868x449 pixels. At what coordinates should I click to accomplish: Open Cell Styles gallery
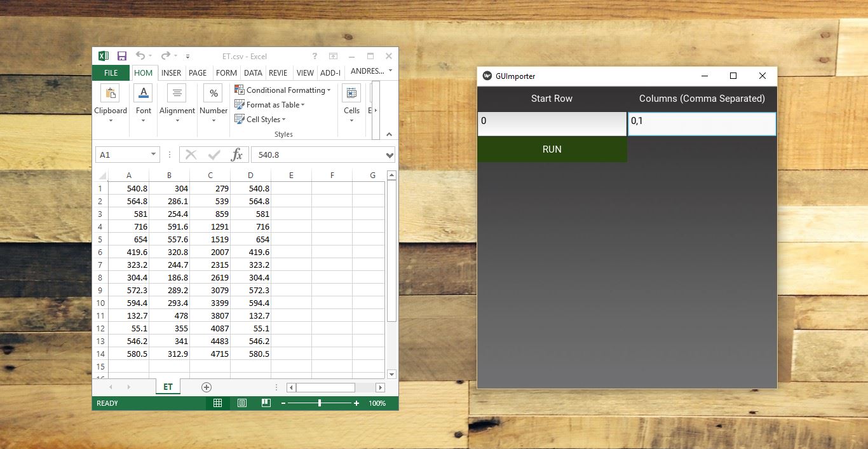tap(261, 120)
